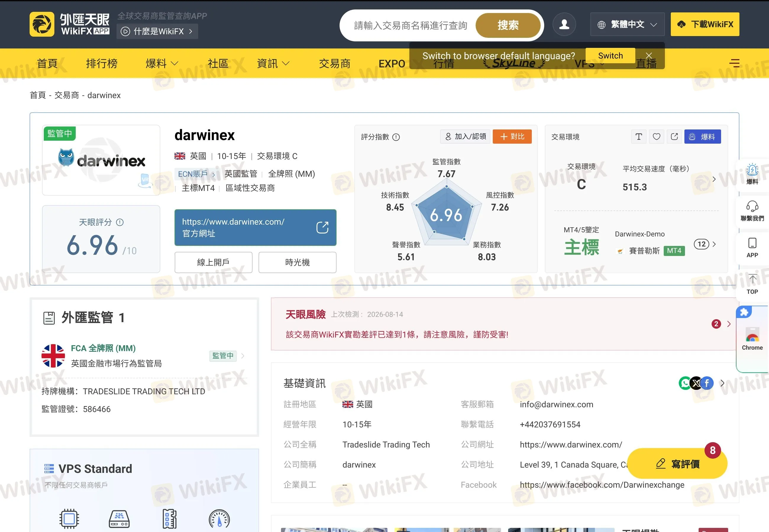
Task: Click the VPS CPU chip icon
Action: 69,519
